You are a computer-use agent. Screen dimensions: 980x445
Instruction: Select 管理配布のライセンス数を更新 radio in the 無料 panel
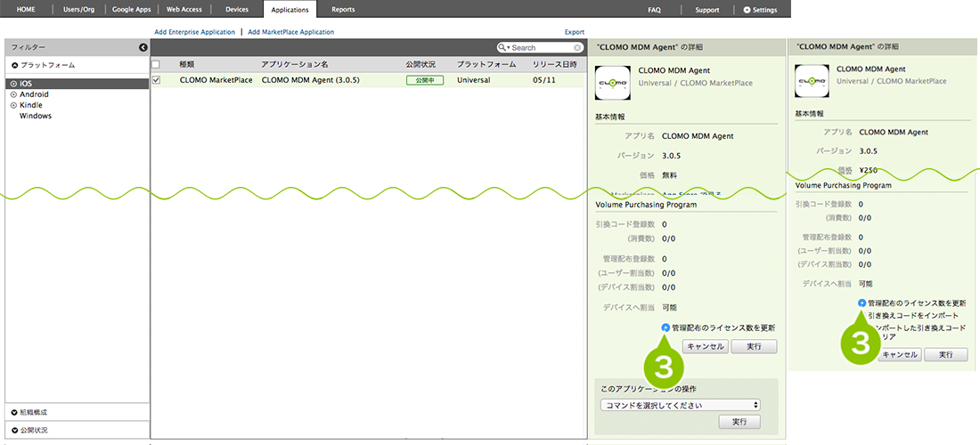665,328
